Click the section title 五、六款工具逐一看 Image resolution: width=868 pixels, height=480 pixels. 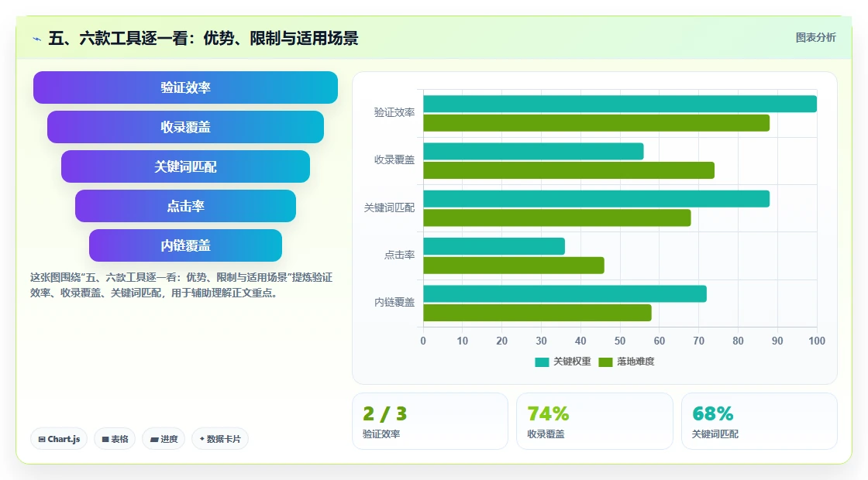(x=203, y=38)
